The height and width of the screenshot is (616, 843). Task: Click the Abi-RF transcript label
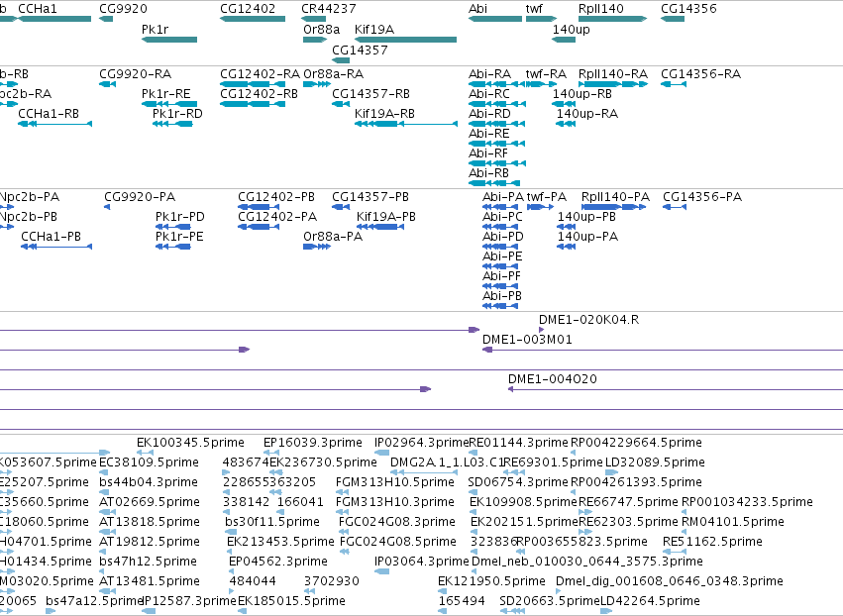click(x=488, y=154)
